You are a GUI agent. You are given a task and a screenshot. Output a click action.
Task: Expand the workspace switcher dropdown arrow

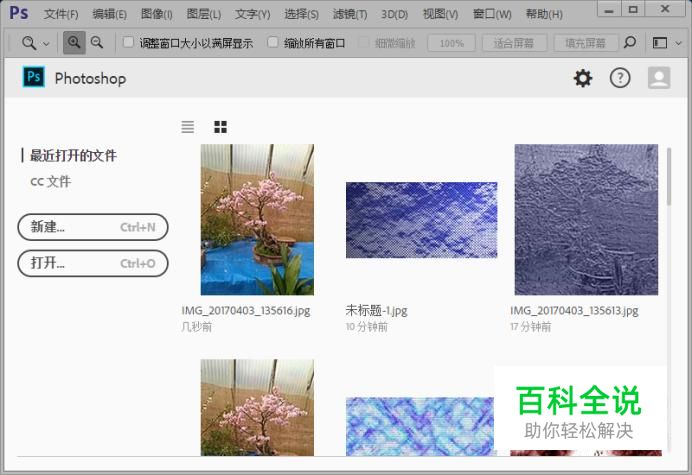(x=679, y=43)
